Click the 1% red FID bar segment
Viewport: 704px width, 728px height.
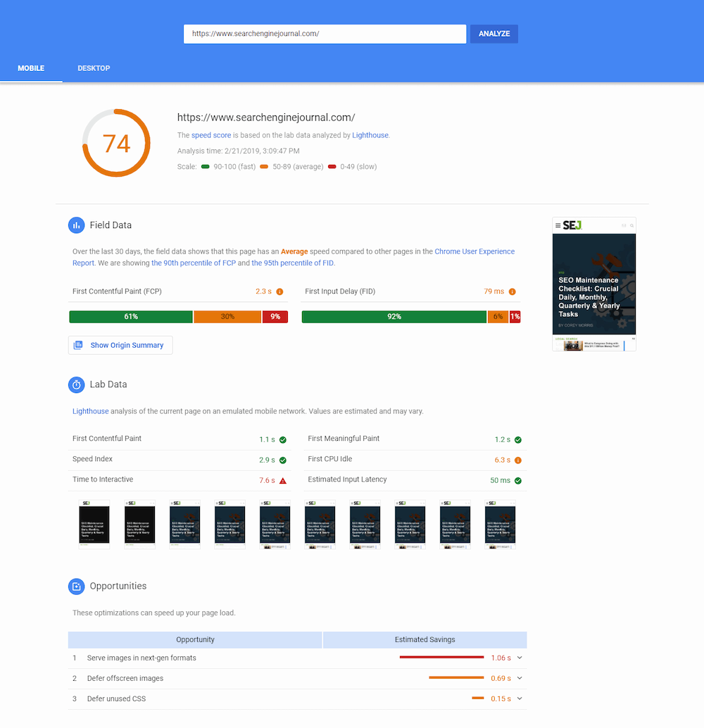(515, 317)
